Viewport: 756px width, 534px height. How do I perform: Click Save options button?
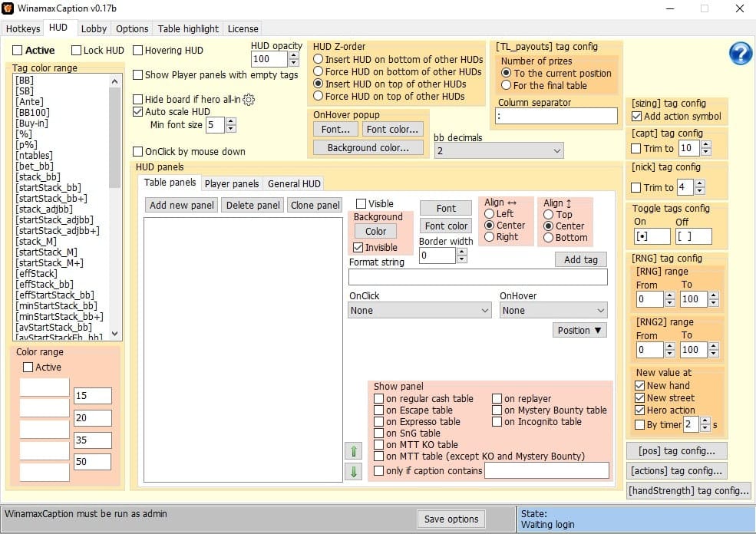(x=451, y=519)
